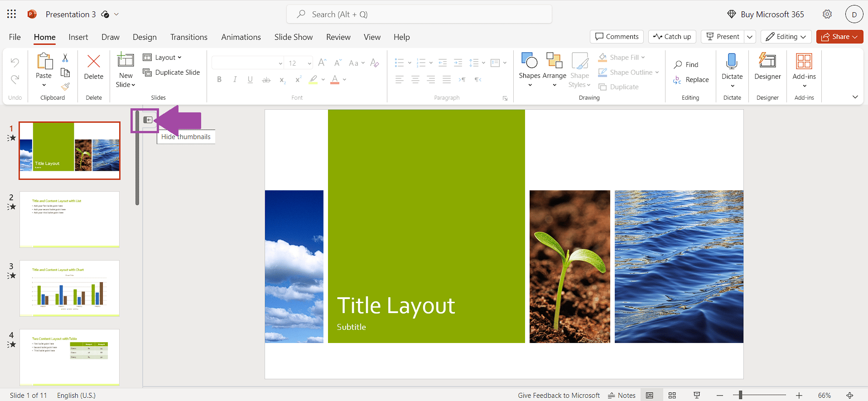The height and width of the screenshot is (401, 868).
Task: Toggle Strikethrough formatting
Action: (266, 80)
